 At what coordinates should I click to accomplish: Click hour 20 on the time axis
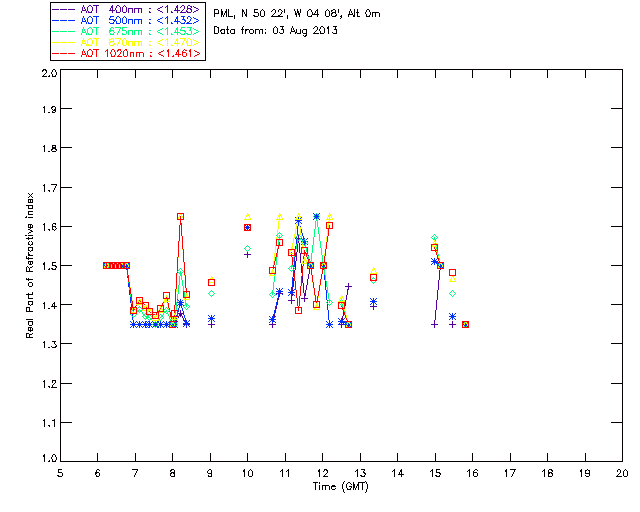tap(622, 473)
